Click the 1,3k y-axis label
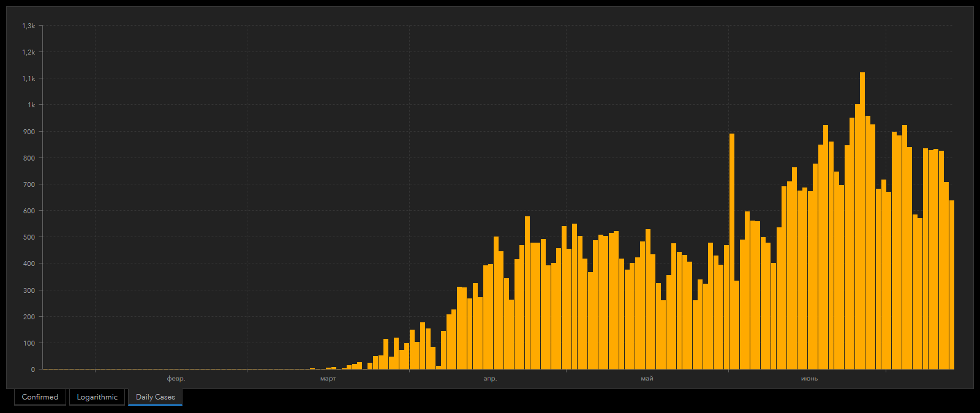980x413 pixels. tap(29, 26)
